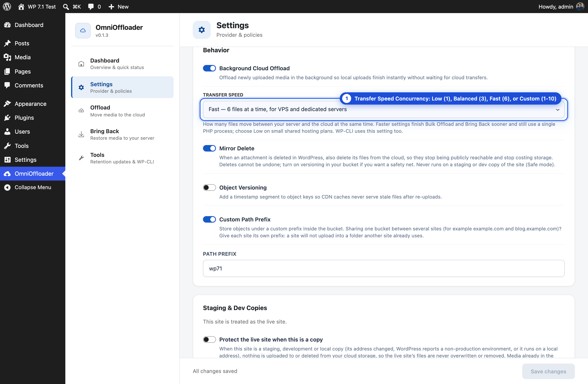Click the WP 7.1 Test site link
Screen dimensions: 588x384
[x=42, y=7]
